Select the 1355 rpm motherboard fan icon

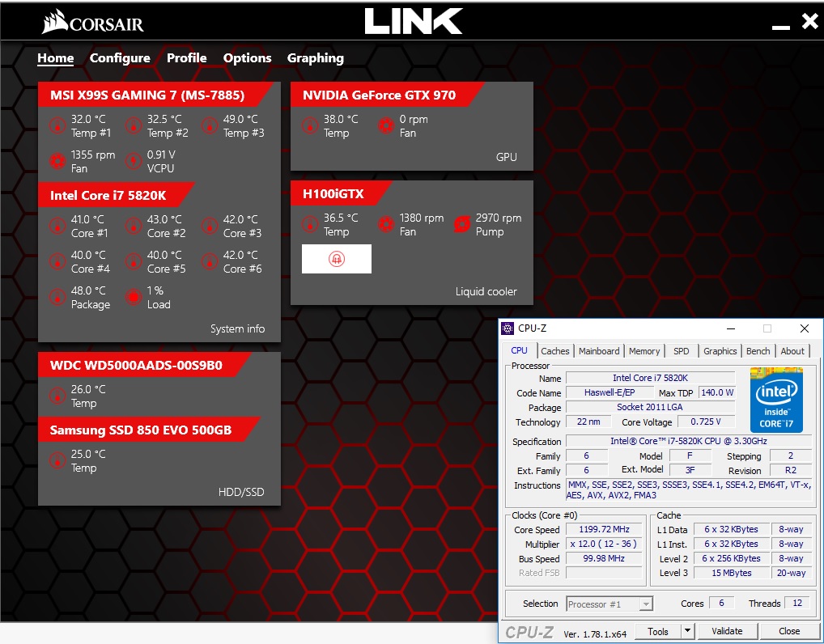57,161
